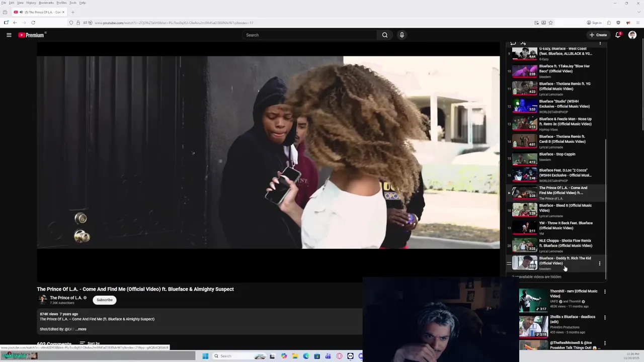
Task: Toggle playlist loop icon
Action: click(513, 43)
